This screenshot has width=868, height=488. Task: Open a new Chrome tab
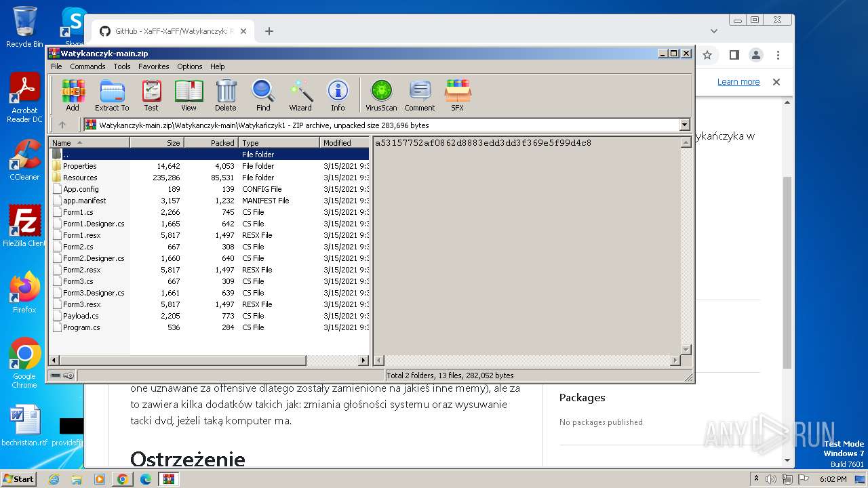[269, 31]
